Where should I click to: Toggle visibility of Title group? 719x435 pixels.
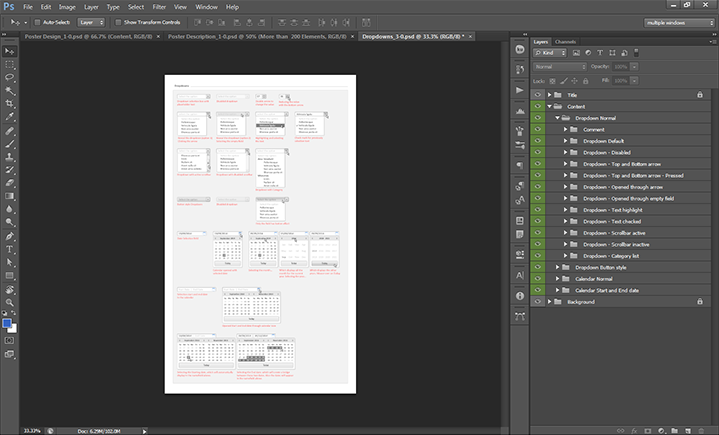click(x=540, y=94)
